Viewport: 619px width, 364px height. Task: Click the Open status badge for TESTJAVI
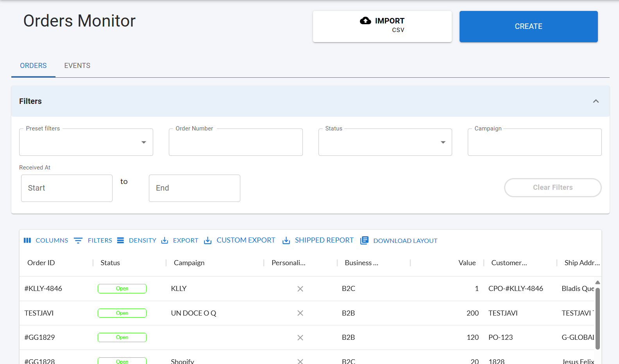122,313
